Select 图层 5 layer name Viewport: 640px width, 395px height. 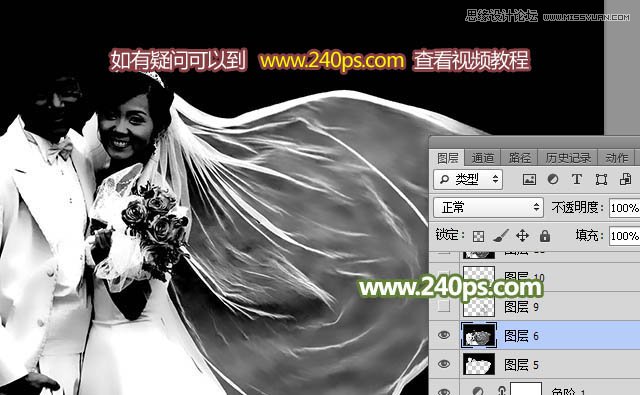[x=522, y=365]
